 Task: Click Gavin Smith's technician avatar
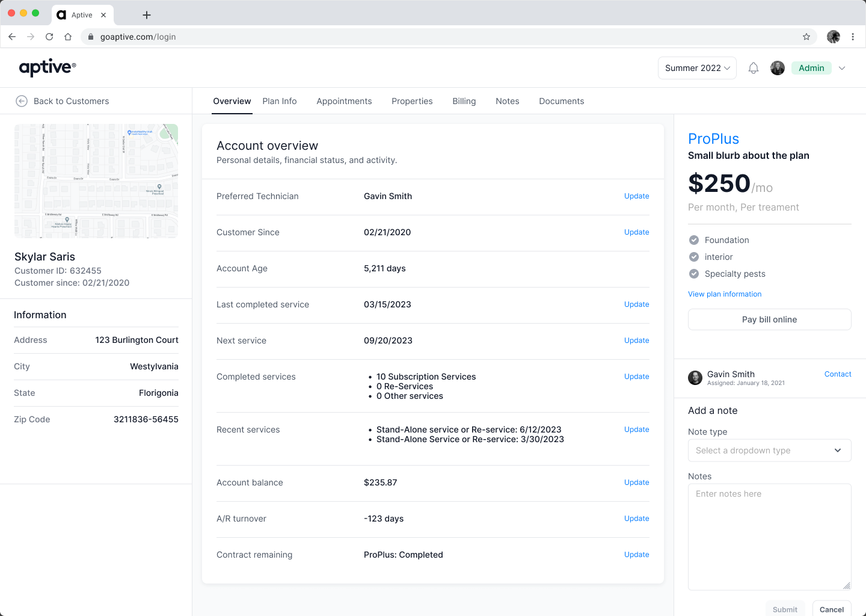pyautogui.click(x=695, y=378)
